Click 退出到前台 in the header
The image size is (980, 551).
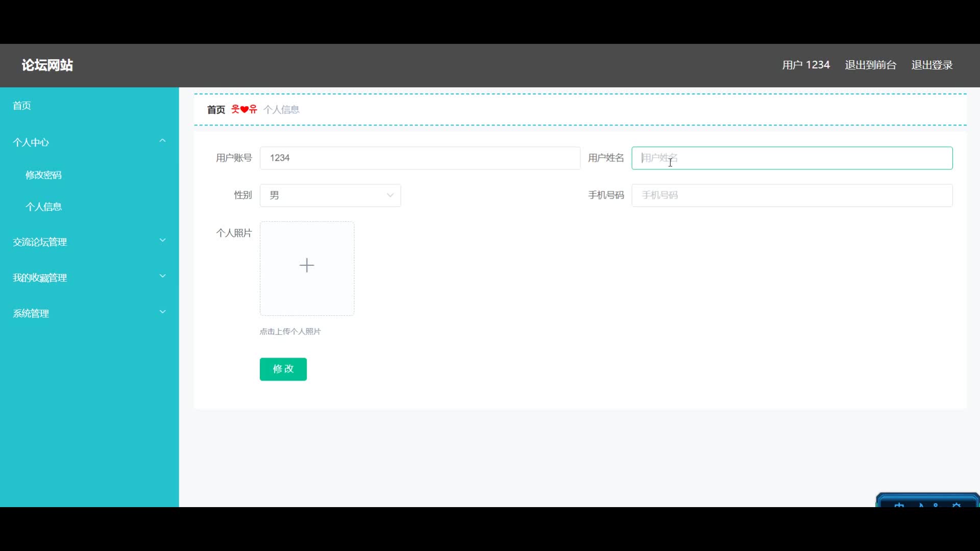(871, 65)
